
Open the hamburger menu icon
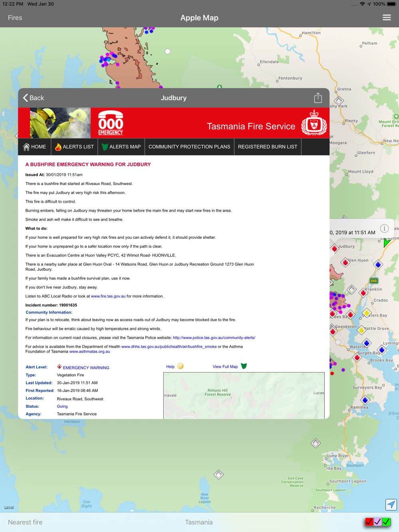coord(387,18)
